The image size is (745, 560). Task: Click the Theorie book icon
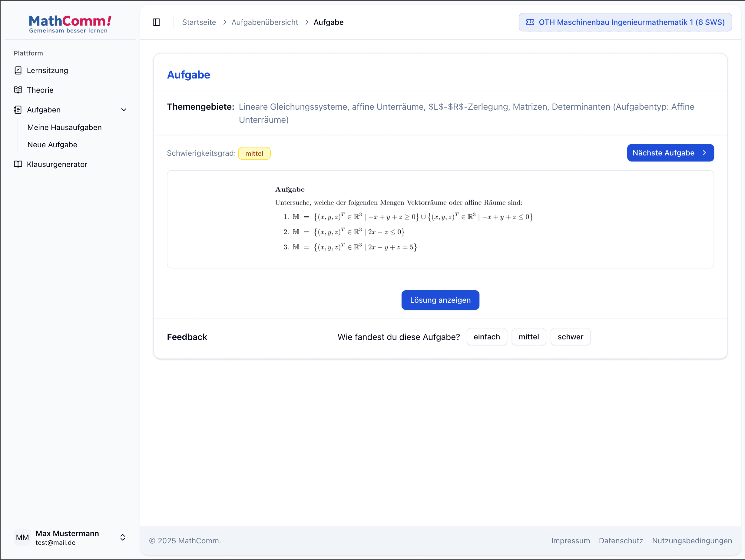18,90
